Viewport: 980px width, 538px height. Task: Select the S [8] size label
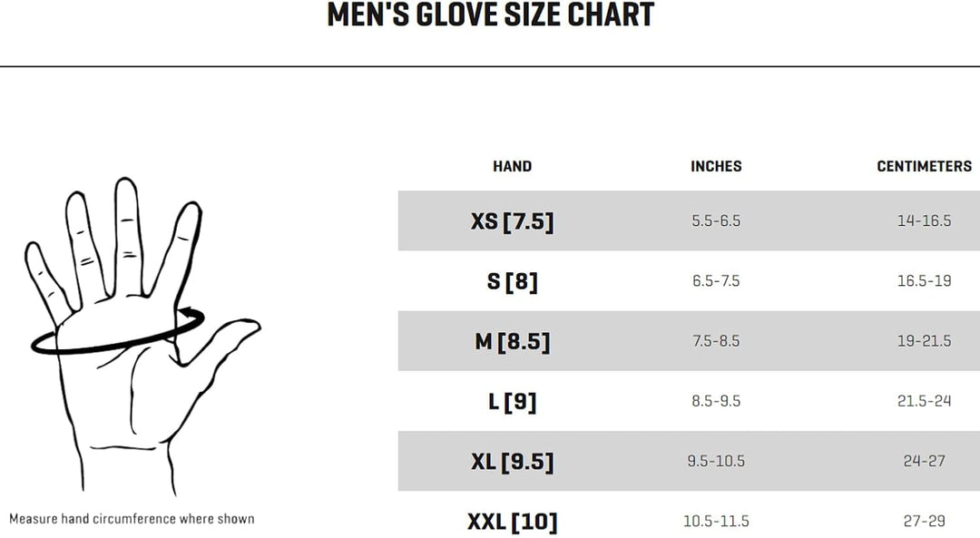pyautogui.click(x=512, y=281)
